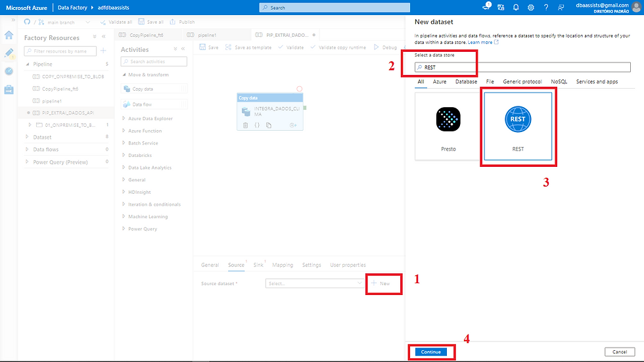Image resolution: width=644 pixels, height=362 pixels.
Task: Switch to the NoSQL tab
Action: pos(559,81)
